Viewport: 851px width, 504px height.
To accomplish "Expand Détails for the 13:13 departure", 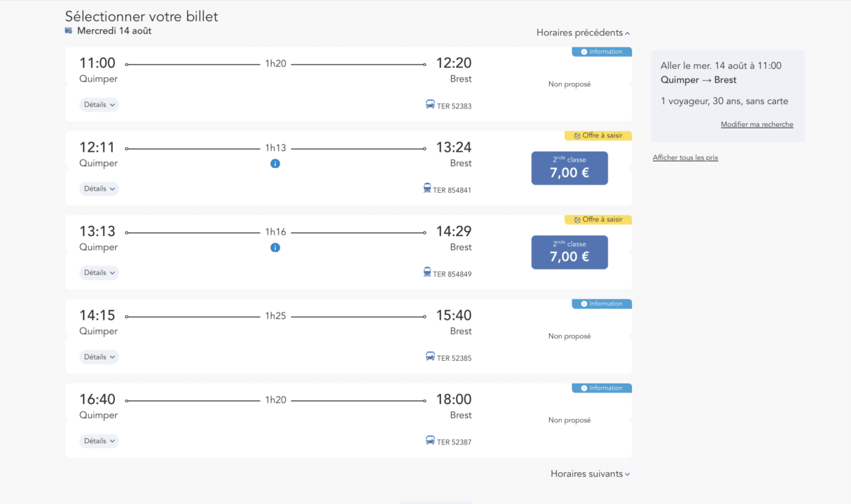I will point(99,273).
